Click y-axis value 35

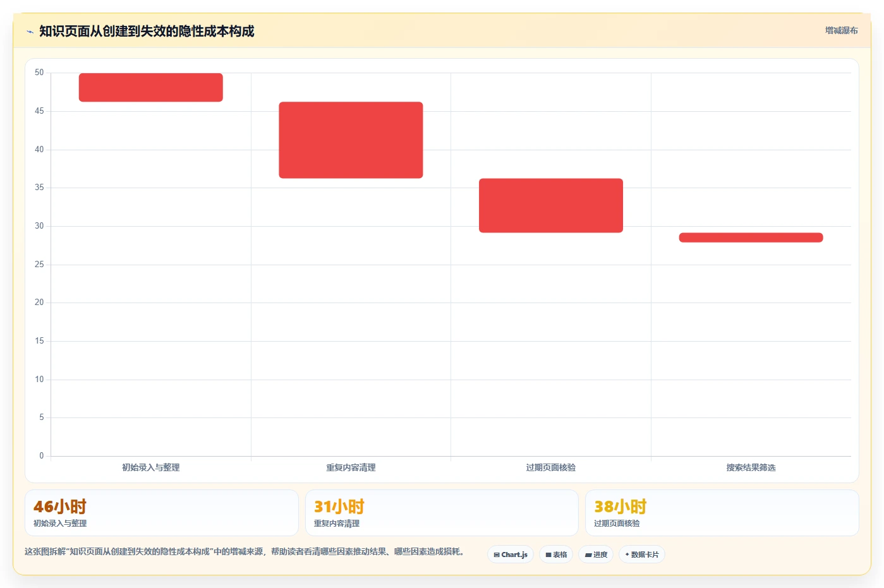click(x=39, y=188)
